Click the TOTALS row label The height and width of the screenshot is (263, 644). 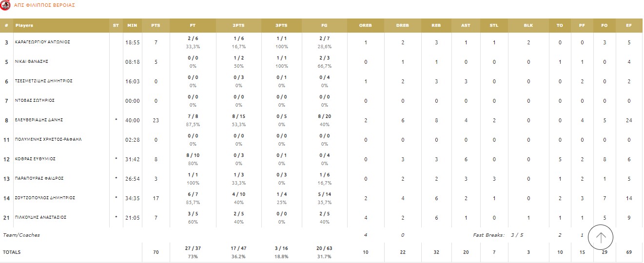(12, 252)
